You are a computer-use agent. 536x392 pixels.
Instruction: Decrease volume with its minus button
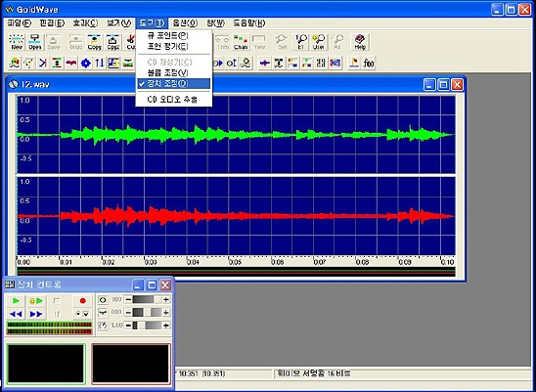128,300
